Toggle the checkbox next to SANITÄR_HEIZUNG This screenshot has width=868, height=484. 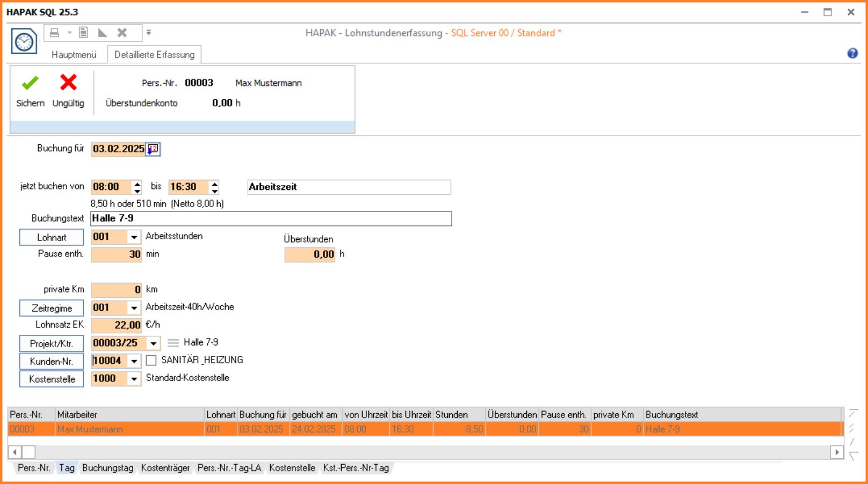(x=151, y=360)
